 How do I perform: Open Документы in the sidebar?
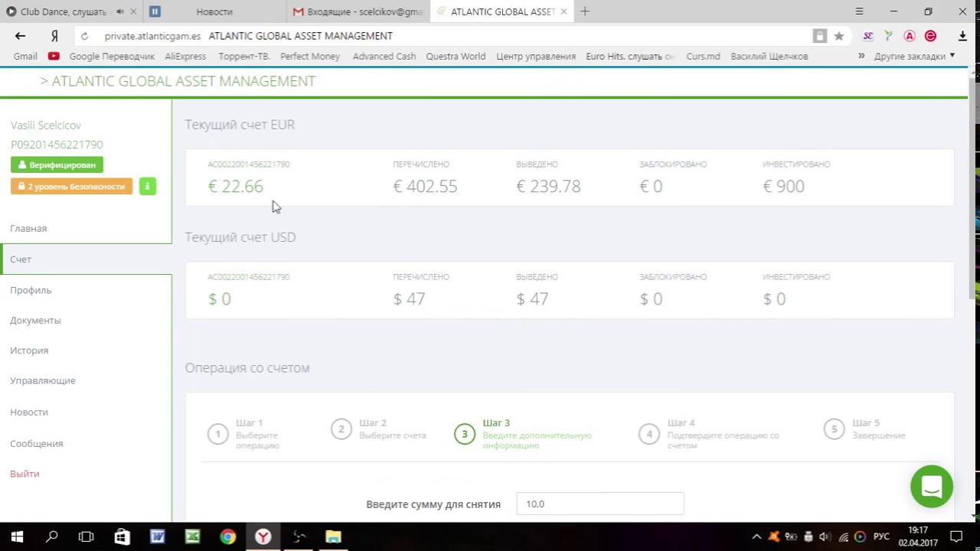coord(35,320)
